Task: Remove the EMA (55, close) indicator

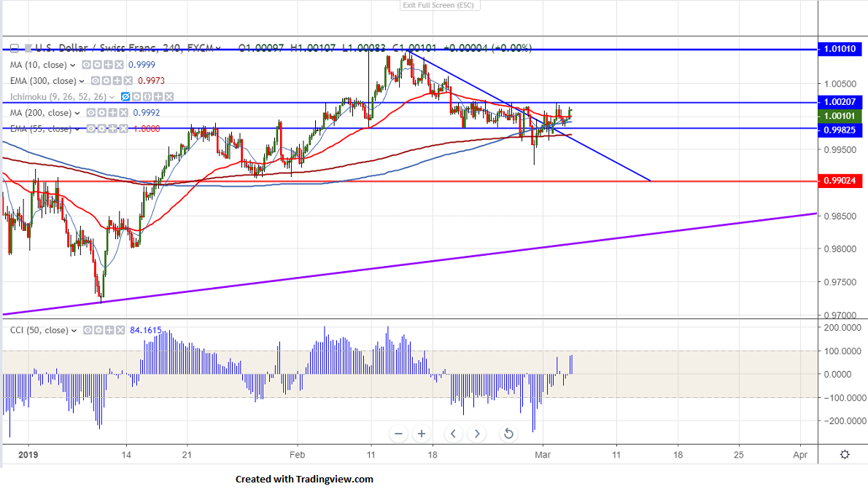Action: point(123,128)
